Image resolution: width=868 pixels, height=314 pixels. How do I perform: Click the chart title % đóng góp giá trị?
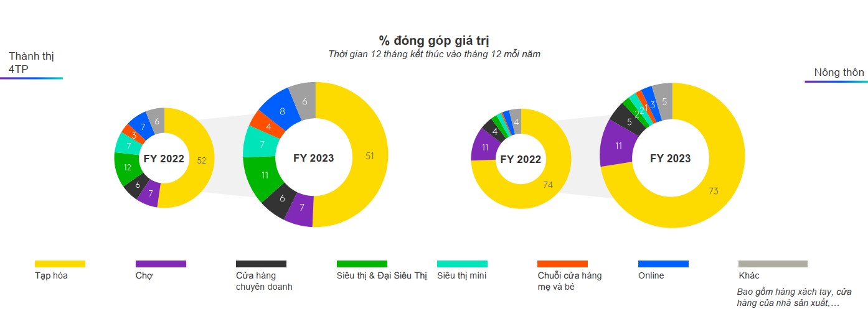pyautogui.click(x=433, y=40)
